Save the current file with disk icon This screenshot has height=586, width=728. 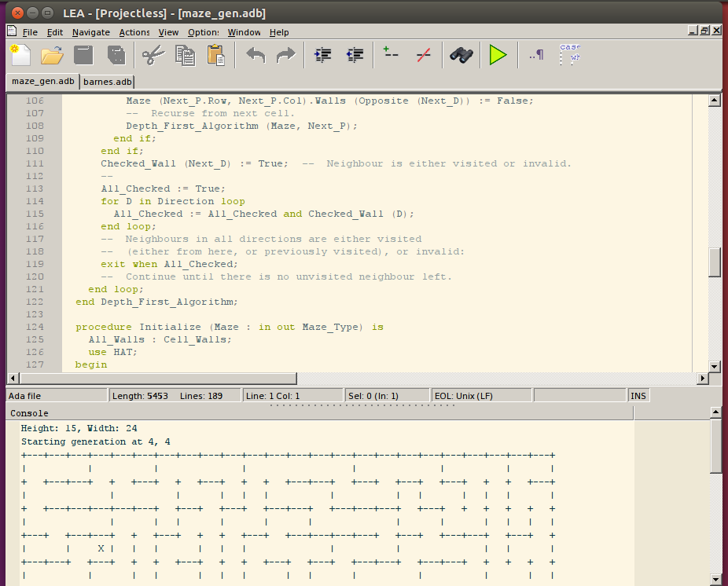(83, 55)
